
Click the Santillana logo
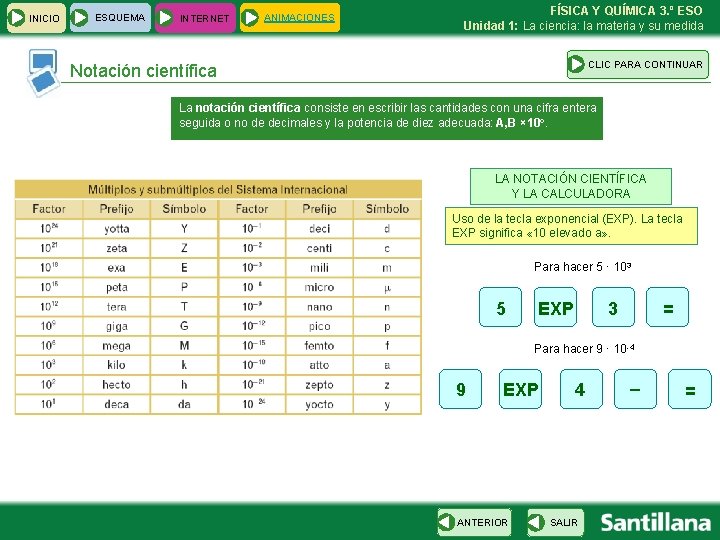pos(655,523)
